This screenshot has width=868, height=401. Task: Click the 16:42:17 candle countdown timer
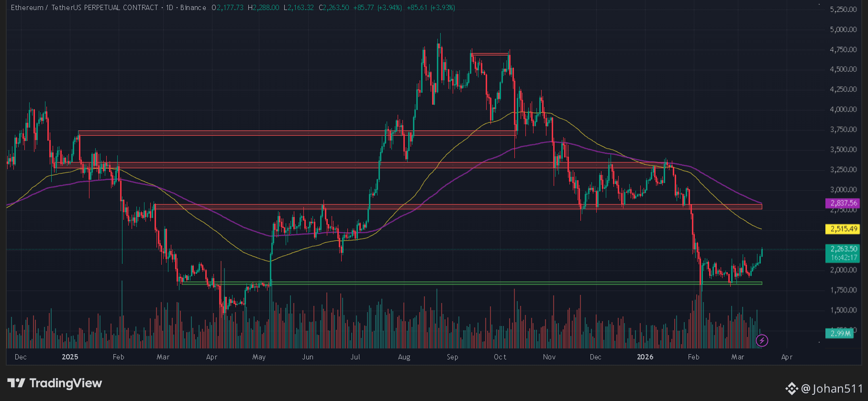843,258
